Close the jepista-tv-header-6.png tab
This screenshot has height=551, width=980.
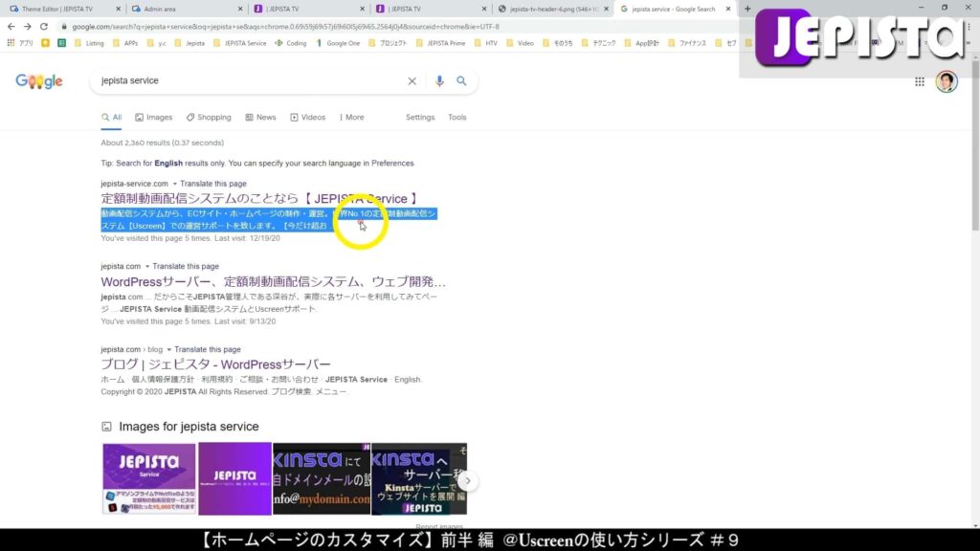(x=606, y=9)
